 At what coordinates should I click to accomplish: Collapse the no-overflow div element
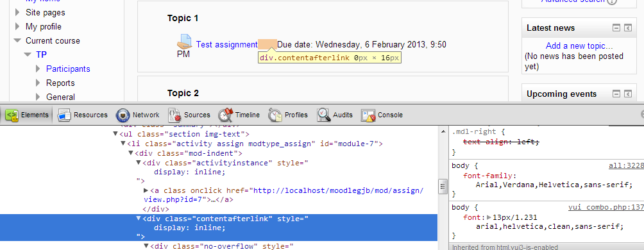[146, 246]
